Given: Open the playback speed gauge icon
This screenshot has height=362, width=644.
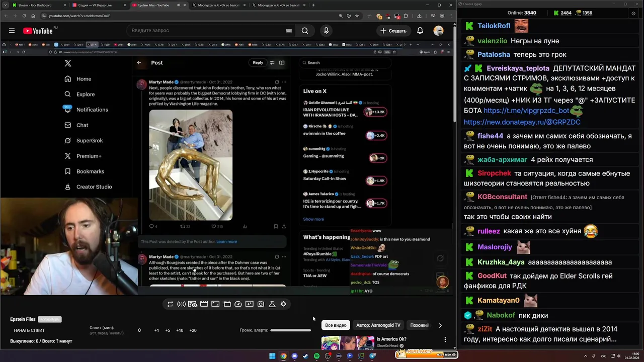Looking at the screenshot, I should click(x=238, y=304).
